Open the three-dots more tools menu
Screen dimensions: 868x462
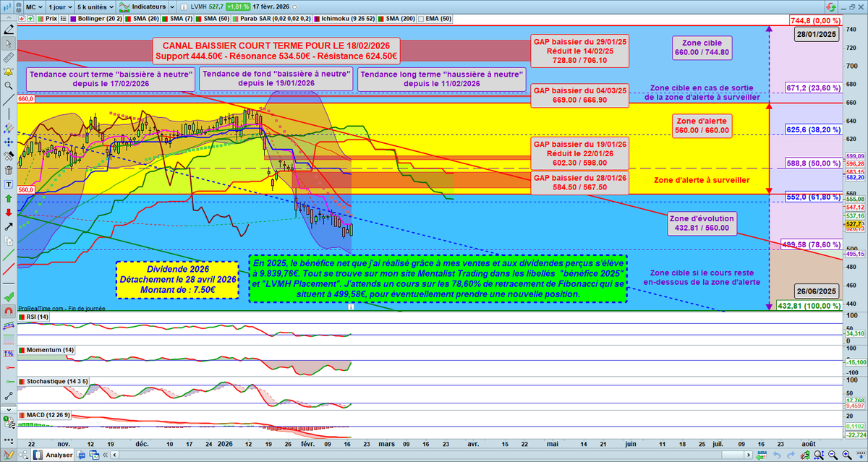tap(9, 440)
